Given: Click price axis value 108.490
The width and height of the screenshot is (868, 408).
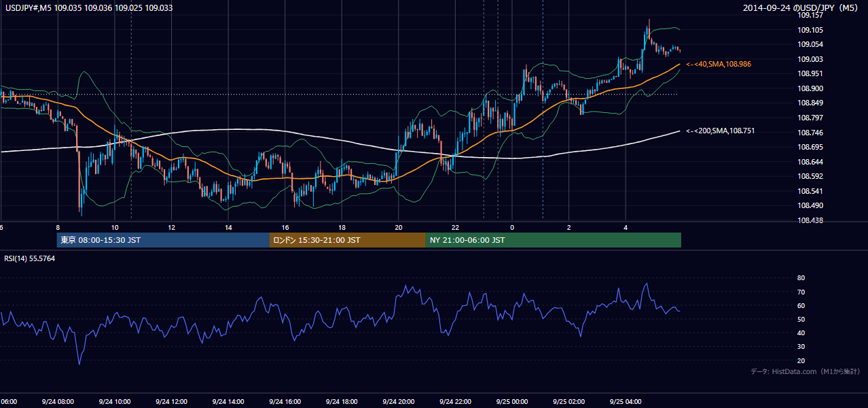Looking at the screenshot, I should point(810,205).
